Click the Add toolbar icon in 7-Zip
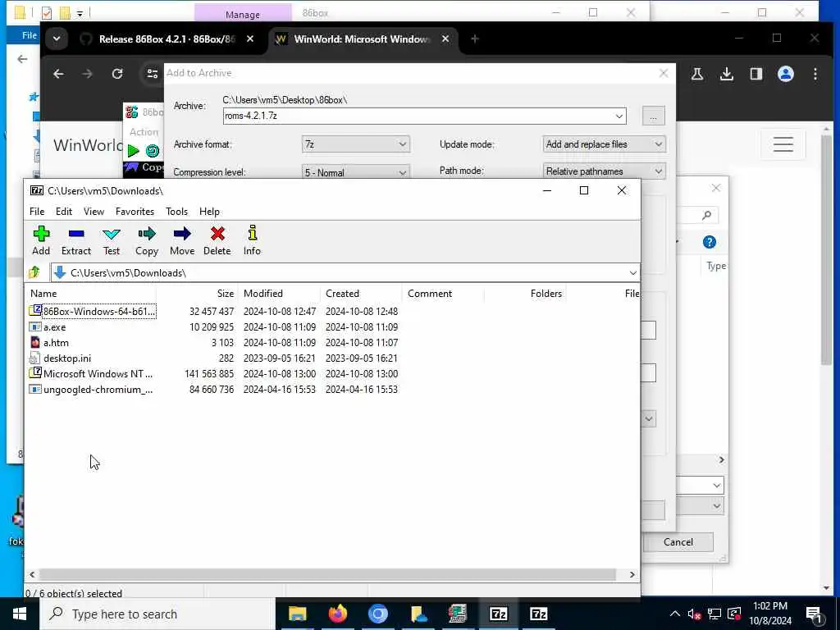 (x=41, y=240)
